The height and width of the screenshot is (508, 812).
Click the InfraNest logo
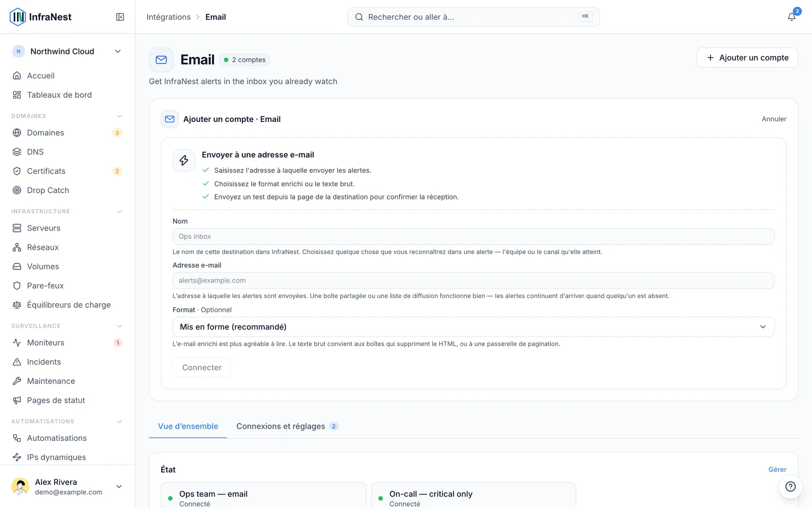[x=40, y=17]
